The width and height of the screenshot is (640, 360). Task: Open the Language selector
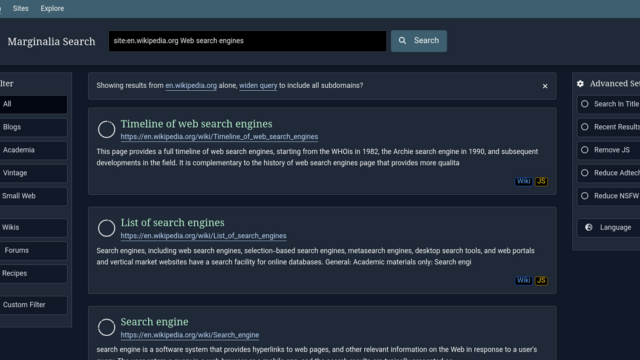pos(609,228)
